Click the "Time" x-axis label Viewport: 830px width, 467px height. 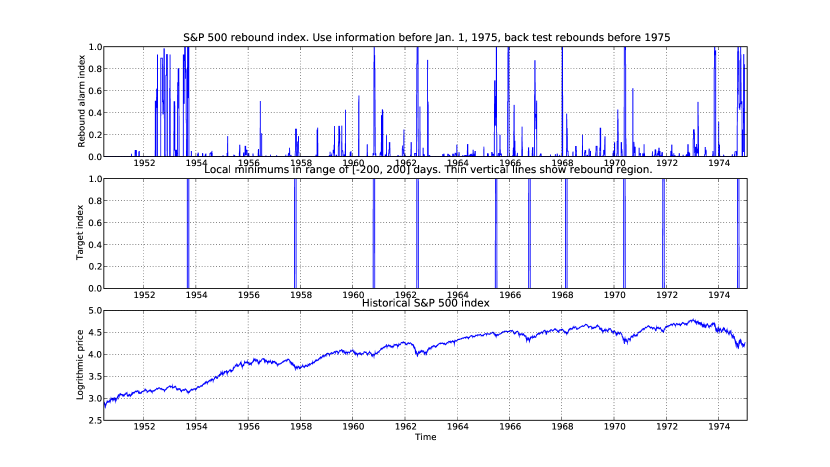tap(426, 437)
